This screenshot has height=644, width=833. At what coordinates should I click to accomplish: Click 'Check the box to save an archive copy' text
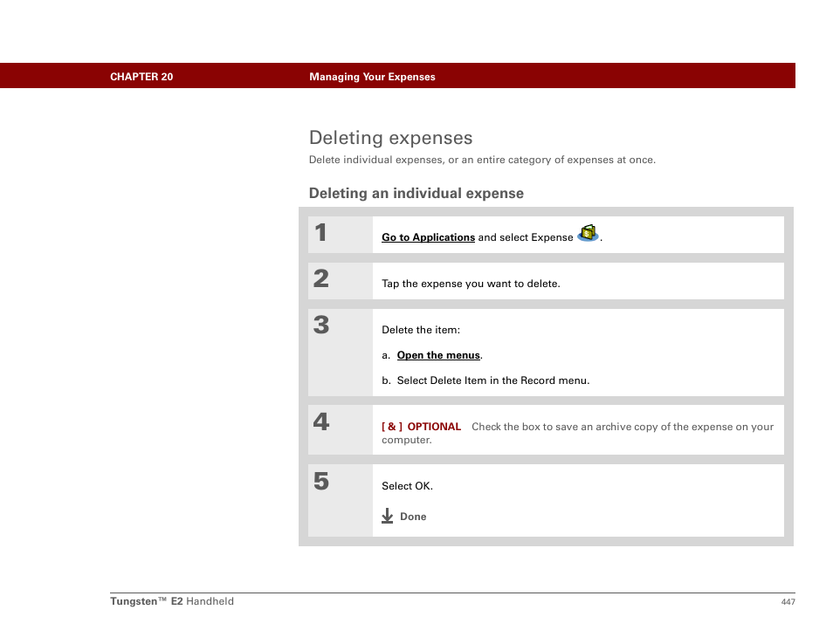coord(577,433)
